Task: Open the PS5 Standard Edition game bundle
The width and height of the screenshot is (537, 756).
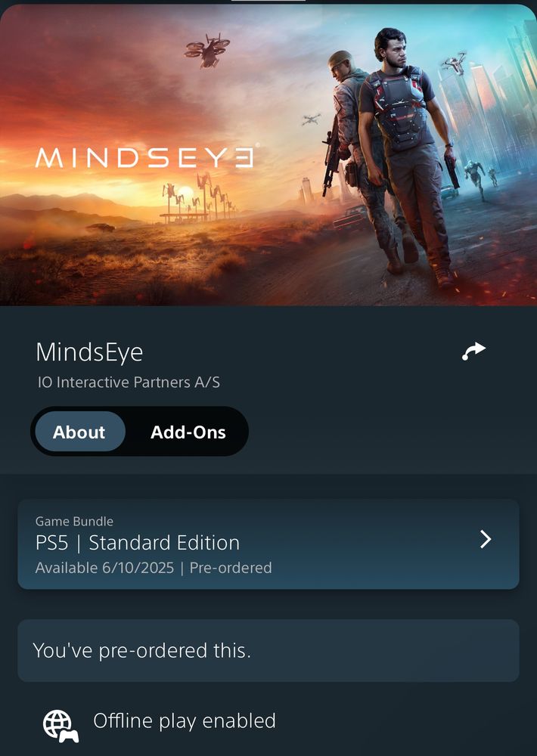Action: coord(268,544)
